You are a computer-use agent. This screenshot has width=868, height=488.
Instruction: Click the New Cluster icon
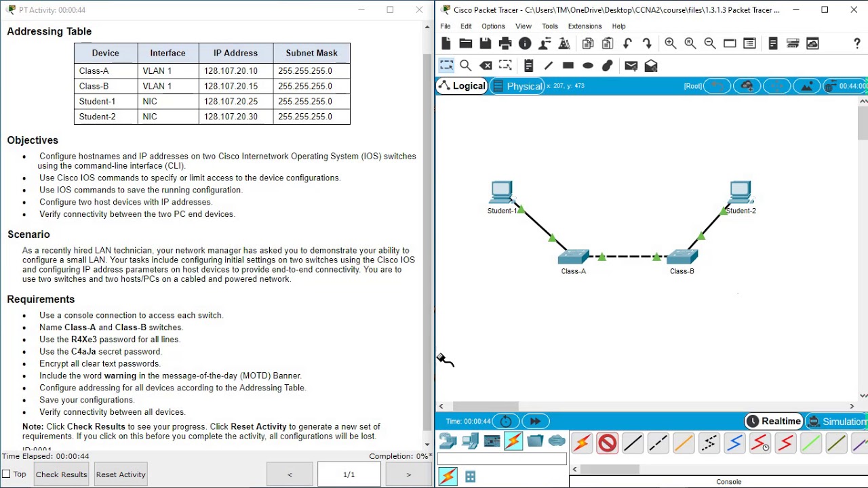point(747,86)
